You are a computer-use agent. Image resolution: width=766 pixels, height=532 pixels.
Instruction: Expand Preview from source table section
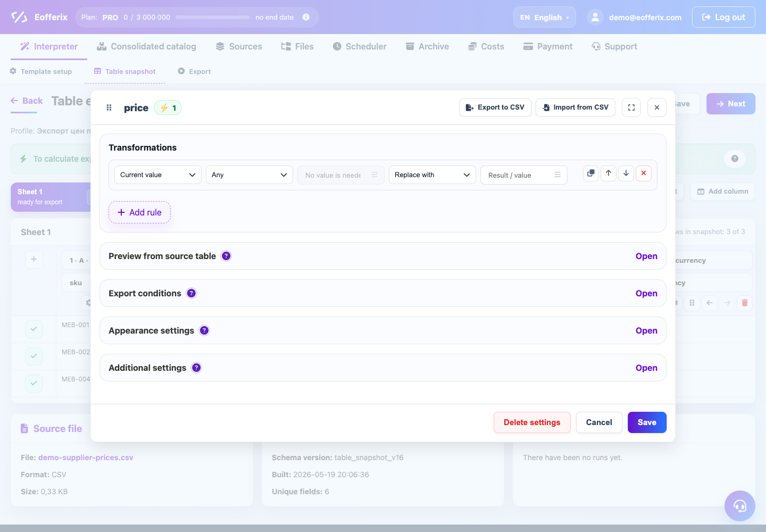646,256
